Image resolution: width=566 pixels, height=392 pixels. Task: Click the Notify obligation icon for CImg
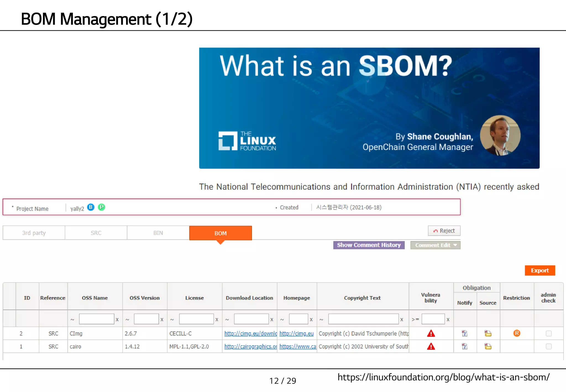[465, 333]
